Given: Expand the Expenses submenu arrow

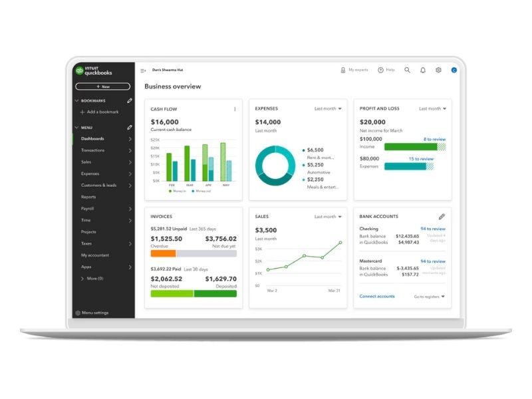Looking at the screenshot, I should (x=130, y=174).
